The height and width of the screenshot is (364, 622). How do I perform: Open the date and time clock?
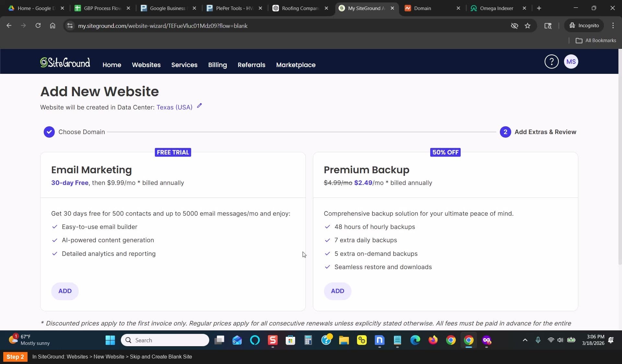593,340
